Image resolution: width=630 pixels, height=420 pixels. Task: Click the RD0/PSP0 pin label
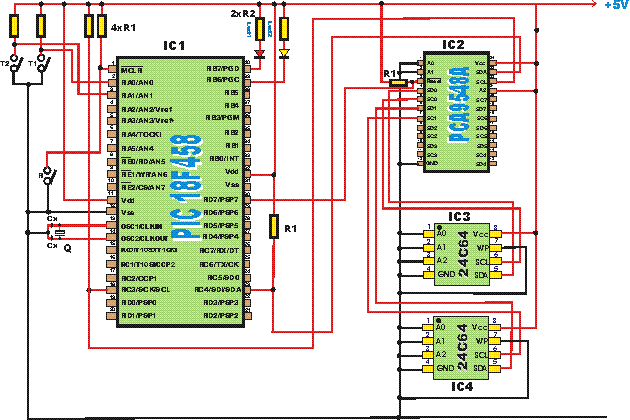[x=139, y=303]
